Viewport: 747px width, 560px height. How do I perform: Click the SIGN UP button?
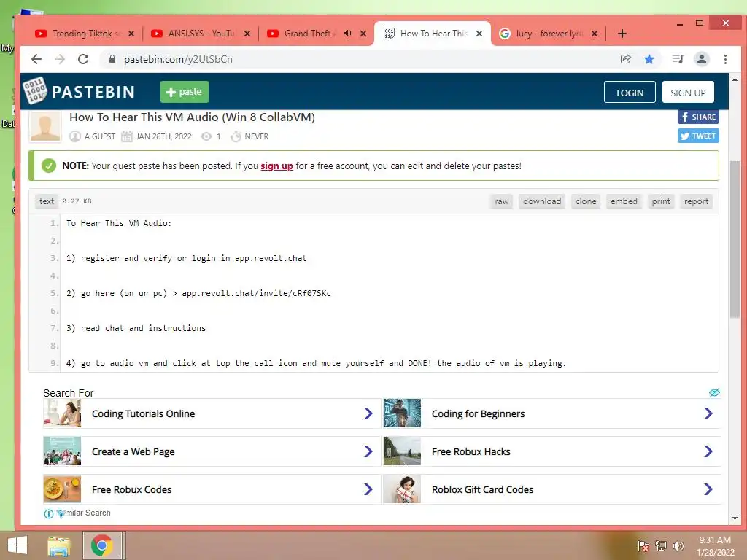click(687, 93)
